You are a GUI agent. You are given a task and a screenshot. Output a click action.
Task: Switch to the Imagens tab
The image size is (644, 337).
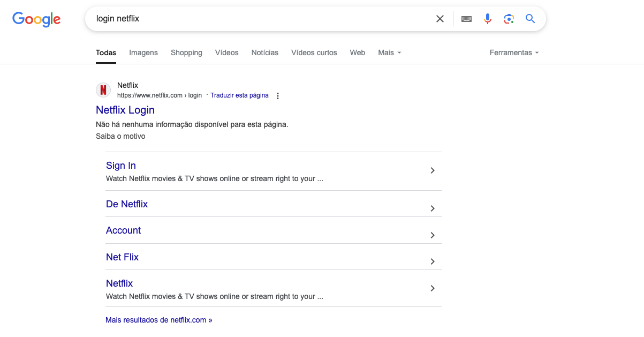point(143,53)
